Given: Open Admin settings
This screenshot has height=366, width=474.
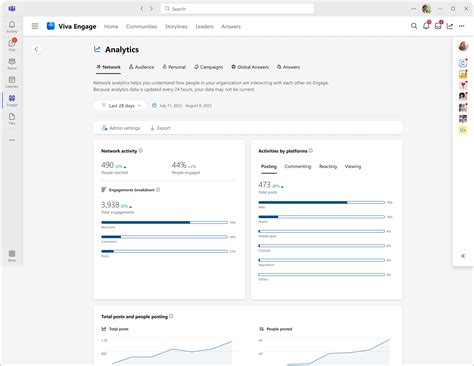Looking at the screenshot, I should [x=121, y=128].
